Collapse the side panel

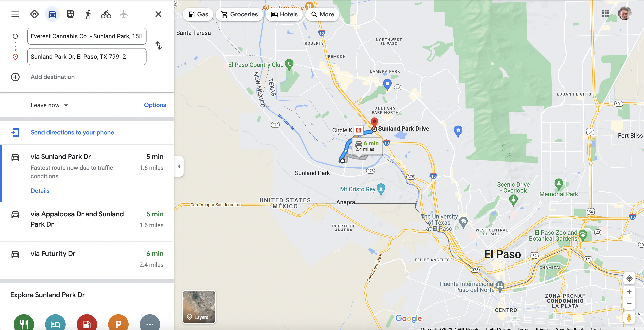click(179, 166)
